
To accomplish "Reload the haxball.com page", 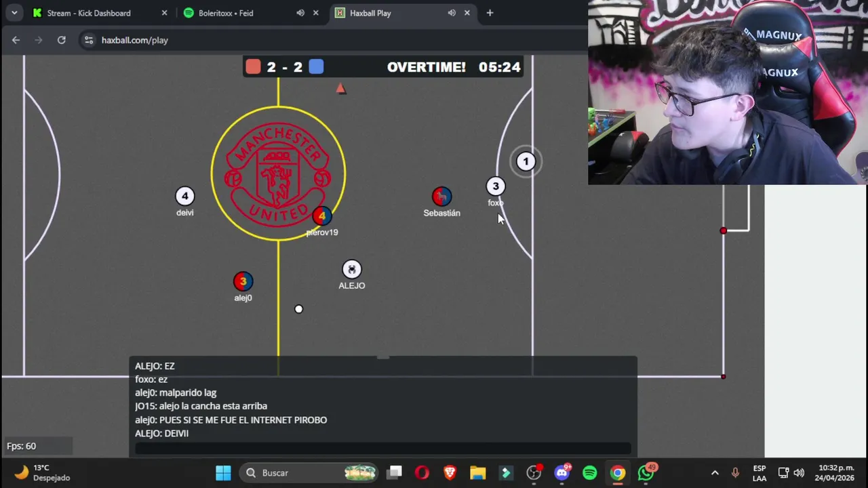I will pyautogui.click(x=61, y=40).
